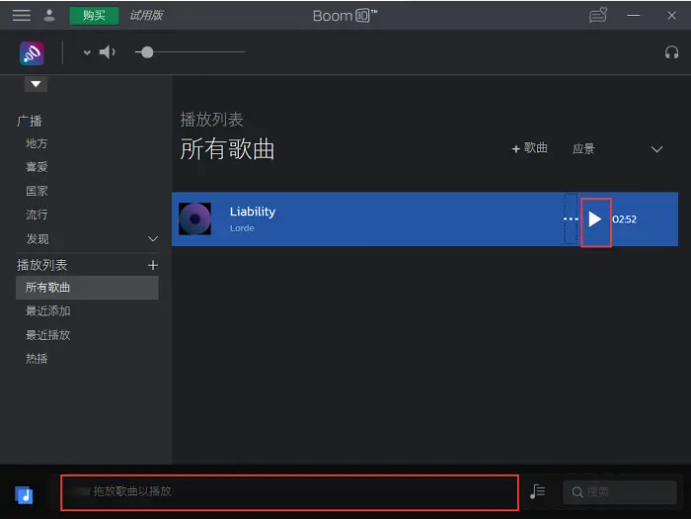Open the three-dots more options for Liability
The image size is (691, 519).
pos(571,219)
